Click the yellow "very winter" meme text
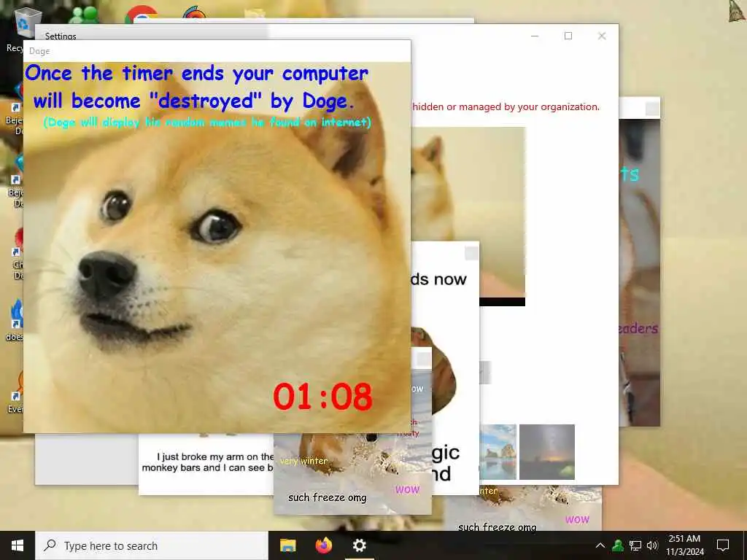 coord(303,461)
